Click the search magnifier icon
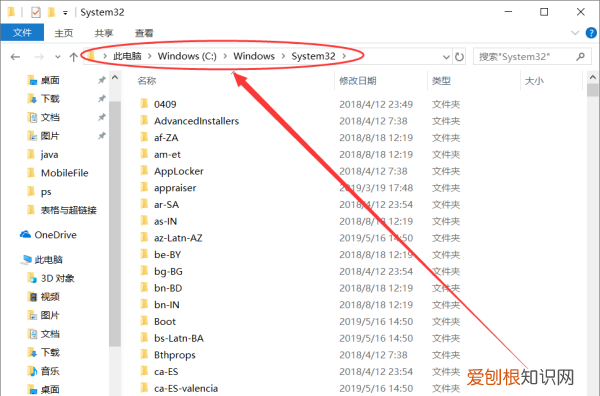The image size is (600, 396). click(x=580, y=57)
